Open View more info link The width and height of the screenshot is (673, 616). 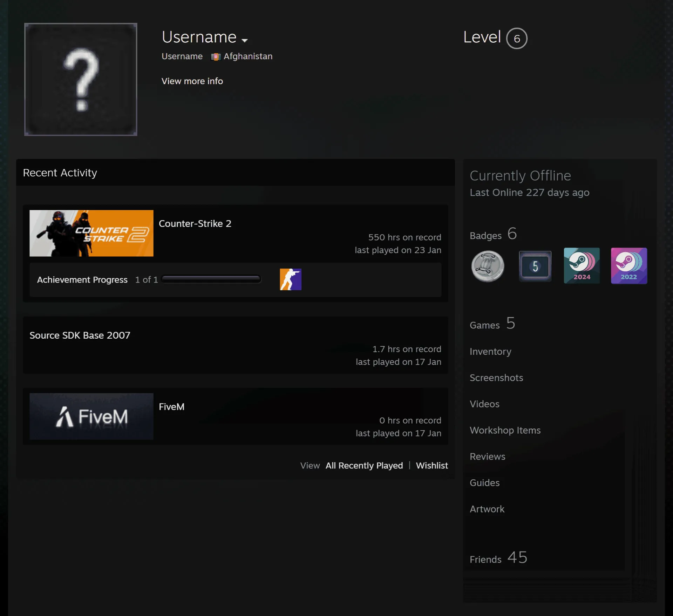(x=192, y=81)
